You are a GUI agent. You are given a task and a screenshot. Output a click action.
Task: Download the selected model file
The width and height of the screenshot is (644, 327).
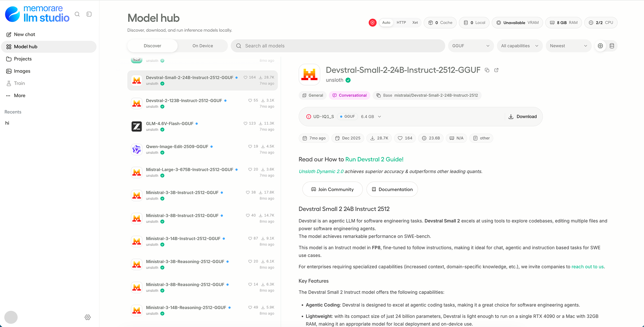pyautogui.click(x=523, y=117)
